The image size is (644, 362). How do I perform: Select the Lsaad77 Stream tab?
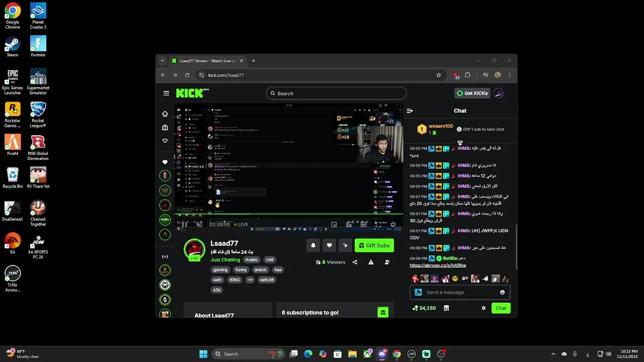coord(207,61)
